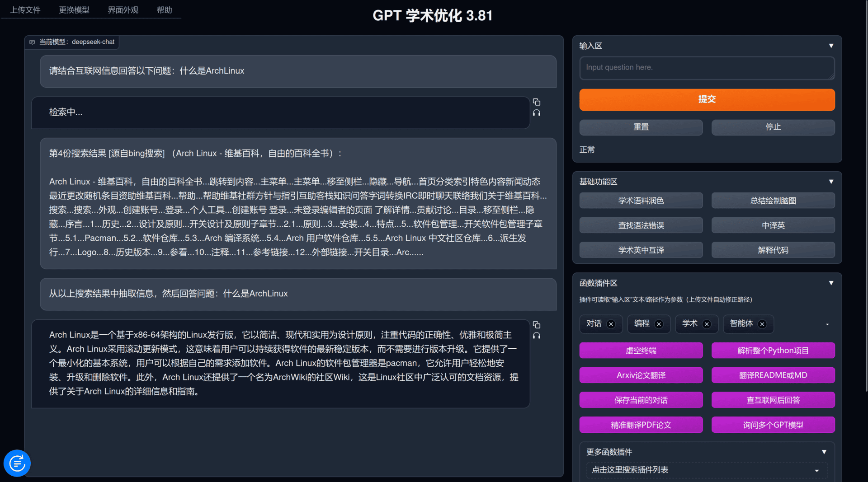
Task: Open the 上传文件 menu
Action: point(25,9)
